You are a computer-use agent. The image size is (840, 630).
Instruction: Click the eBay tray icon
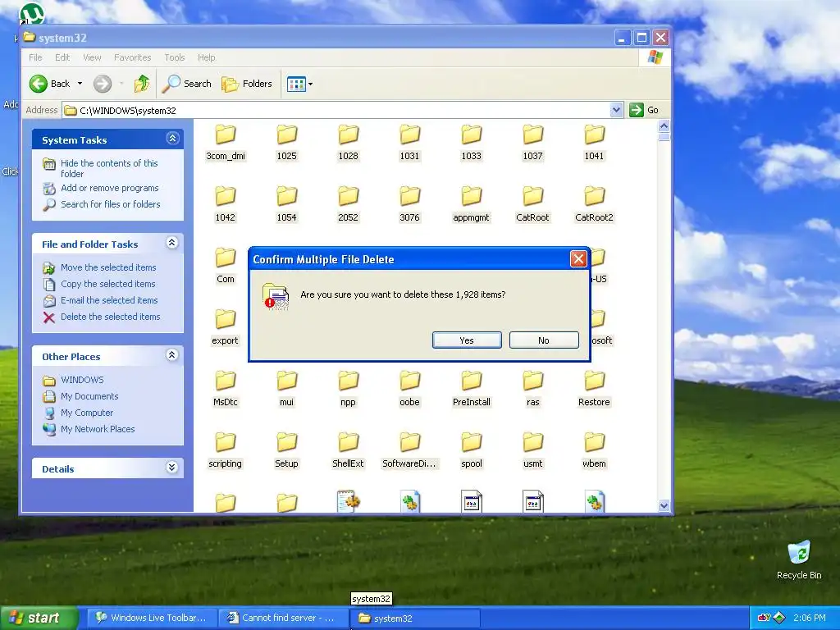[764, 618]
